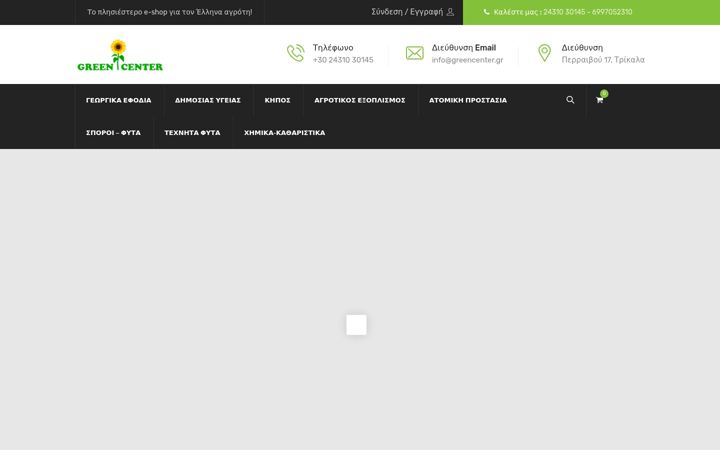Click the Διεύθυνση Email heading text
Image resolution: width=720 pixels, height=450 pixels.
pyautogui.click(x=464, y=48)
